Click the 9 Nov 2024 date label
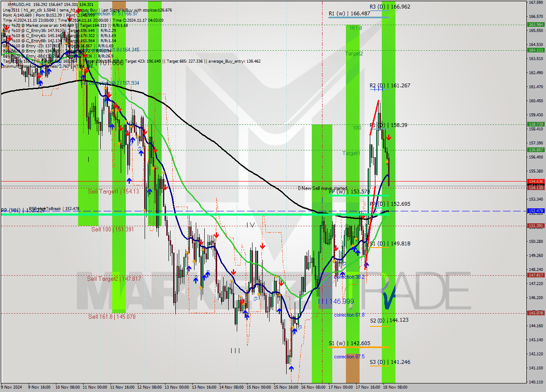 [11, 387]
